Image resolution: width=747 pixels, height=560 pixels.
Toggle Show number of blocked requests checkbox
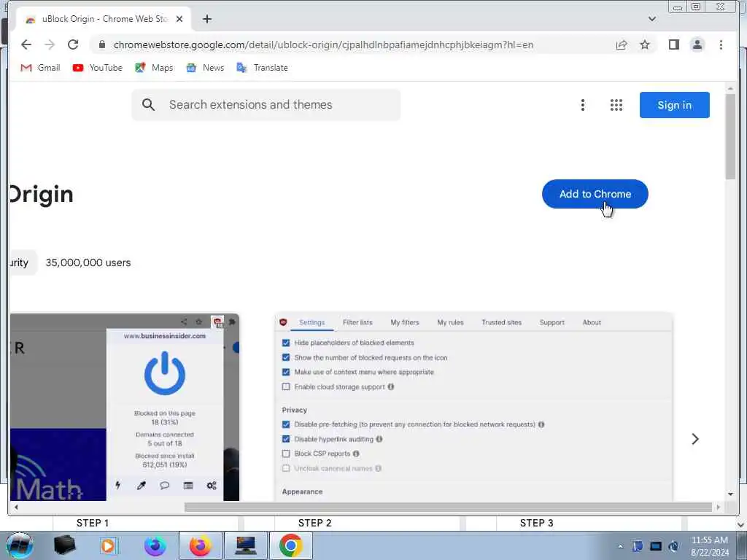pos(286,357)
